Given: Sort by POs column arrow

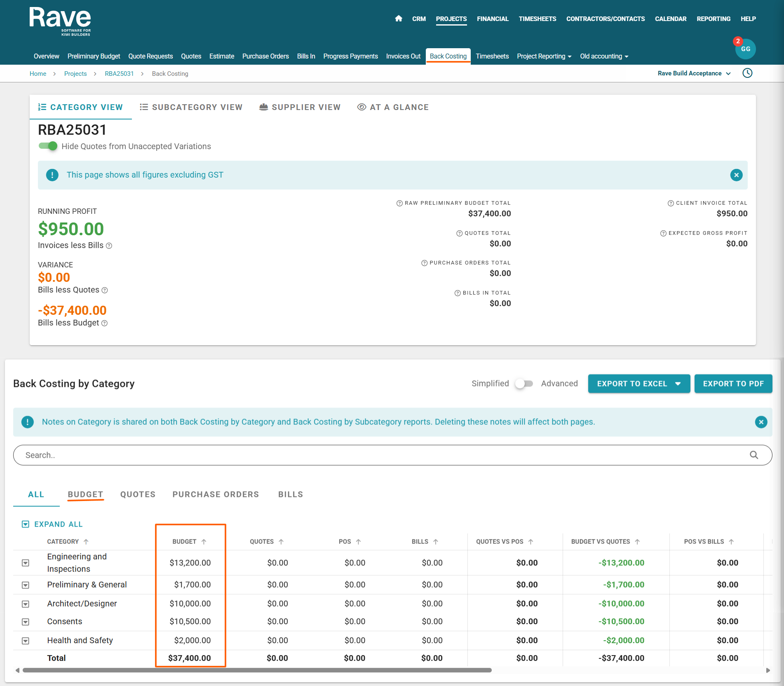Looking at the screenshot, I should (358, 542).
